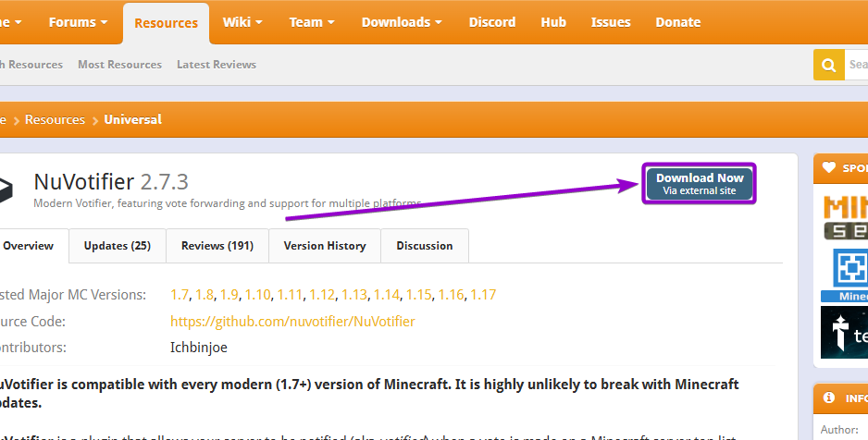868x440 pixels.
Task: Select MC version 1.9 link
Action: [x=229, y=295]
